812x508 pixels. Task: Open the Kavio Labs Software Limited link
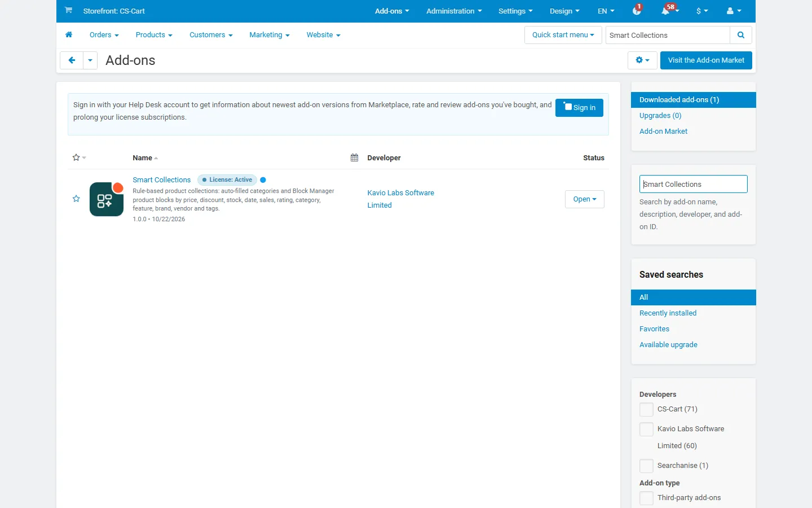401,199
